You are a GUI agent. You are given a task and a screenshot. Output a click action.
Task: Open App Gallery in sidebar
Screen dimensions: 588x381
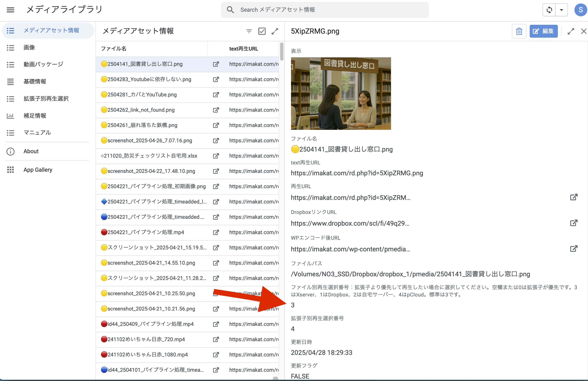pos(38,170)
